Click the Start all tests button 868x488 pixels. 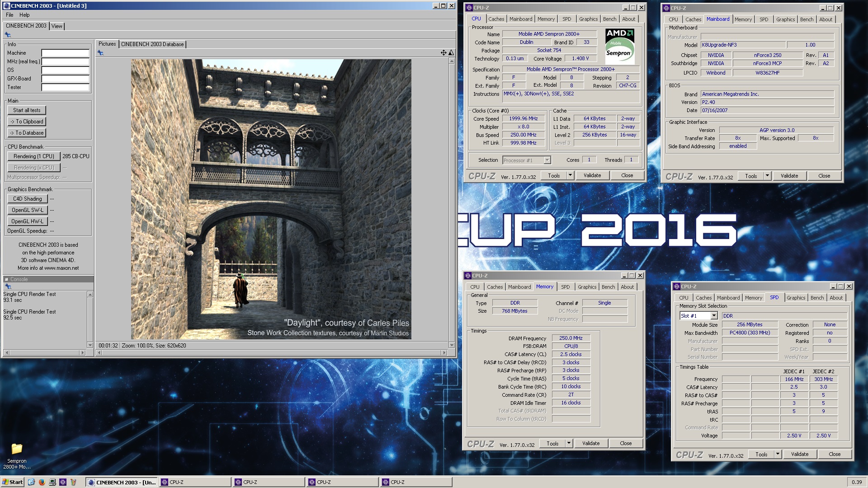pos(27,110)
